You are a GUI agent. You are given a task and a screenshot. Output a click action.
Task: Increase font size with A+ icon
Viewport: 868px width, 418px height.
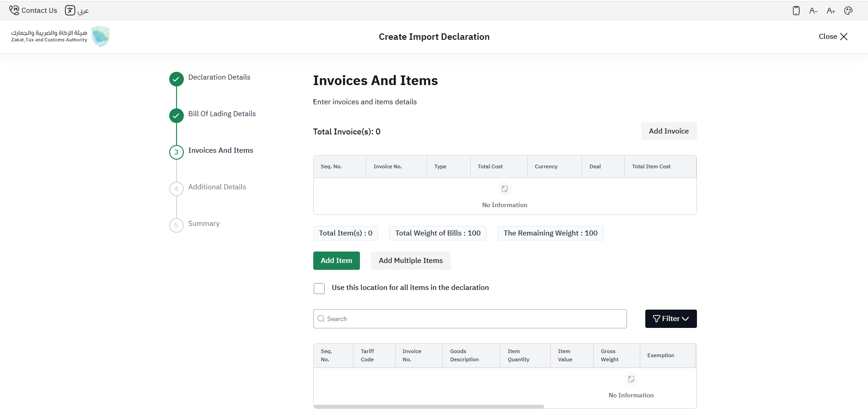click(831, 11)
